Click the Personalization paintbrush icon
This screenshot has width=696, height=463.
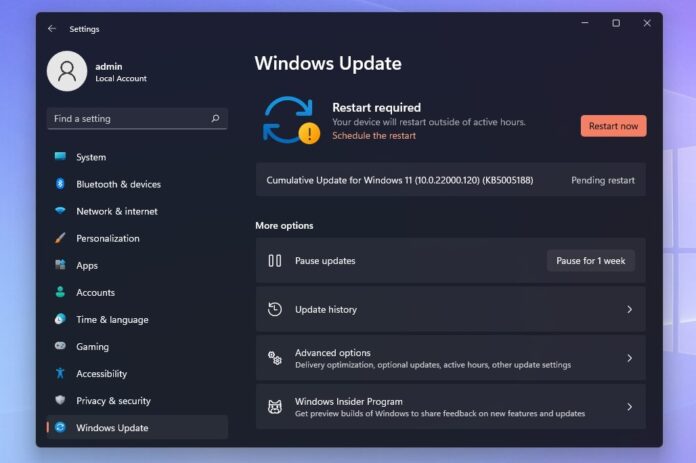click(x=60, y=238)
